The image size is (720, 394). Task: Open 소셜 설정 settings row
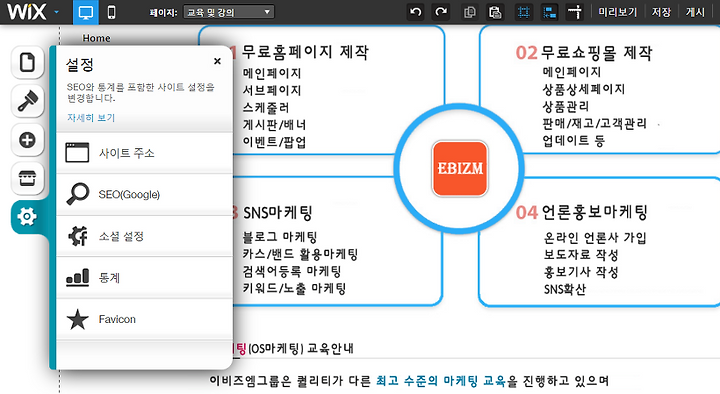click(x=144, y=236)
